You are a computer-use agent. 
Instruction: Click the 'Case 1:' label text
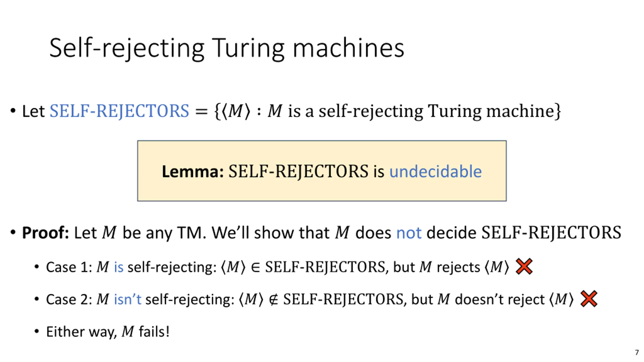coord(69,267)
